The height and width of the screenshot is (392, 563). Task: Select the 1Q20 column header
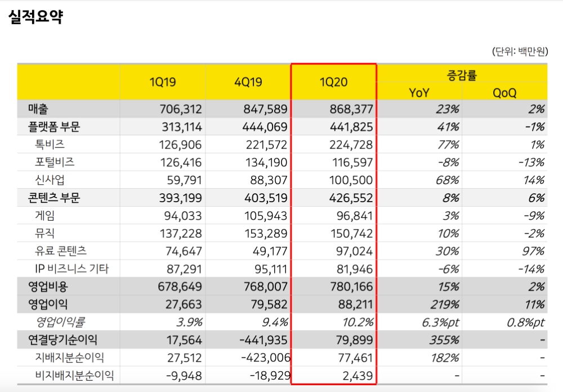click(x=333, y=81)
